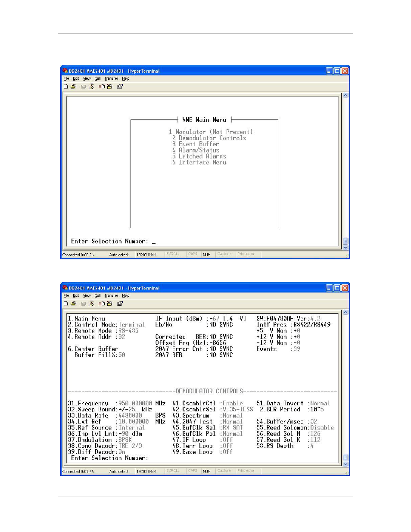The width and height of the screenshot is (411, 532).
Task: Click Send icon in Demodulator Controls window
Action: coord(102,304)
